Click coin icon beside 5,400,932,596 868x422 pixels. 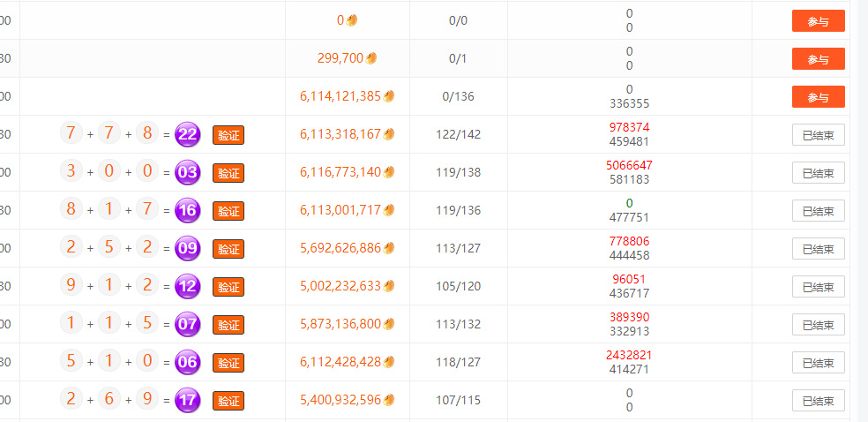click(389, 400)
